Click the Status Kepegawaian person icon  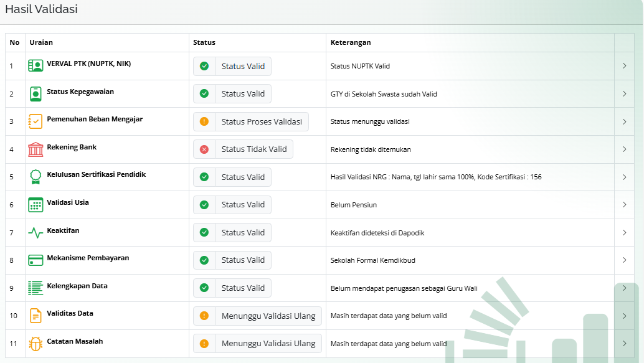click(36, 94)
